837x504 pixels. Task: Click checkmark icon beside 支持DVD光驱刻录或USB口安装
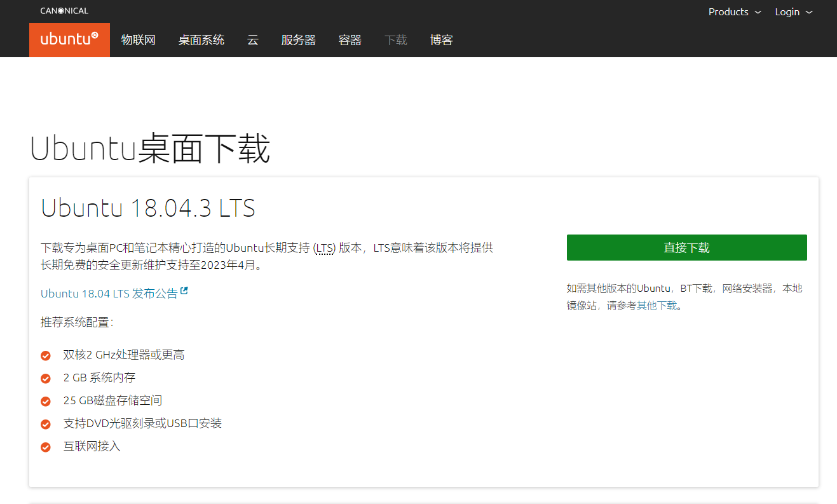pyautogui.click(x=46, y=424)
